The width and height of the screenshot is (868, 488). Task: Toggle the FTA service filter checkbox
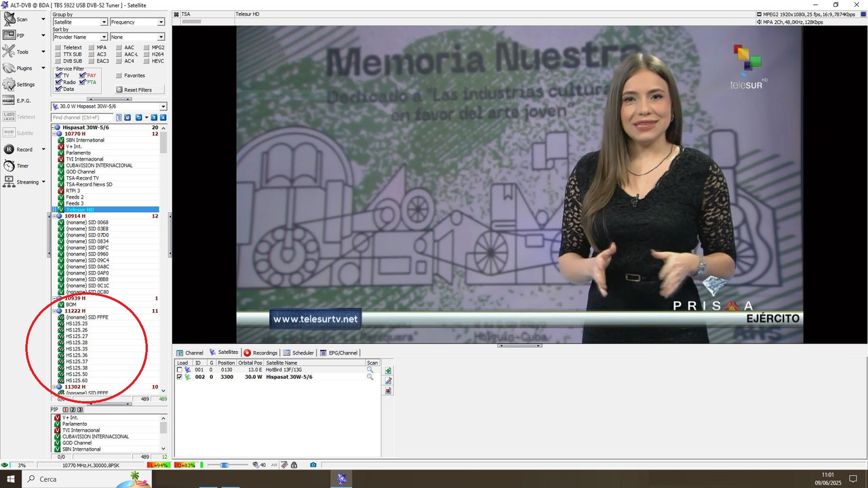click(x=83, y=82)
